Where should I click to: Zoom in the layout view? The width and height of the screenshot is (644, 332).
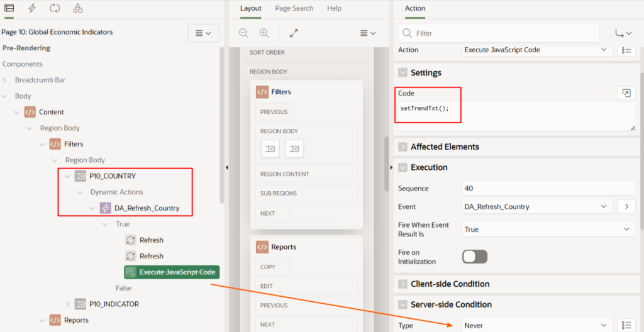pos(264,33)
